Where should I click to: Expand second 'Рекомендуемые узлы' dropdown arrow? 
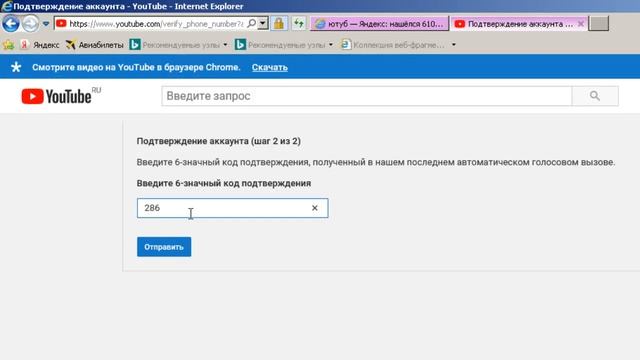[331, 45]
